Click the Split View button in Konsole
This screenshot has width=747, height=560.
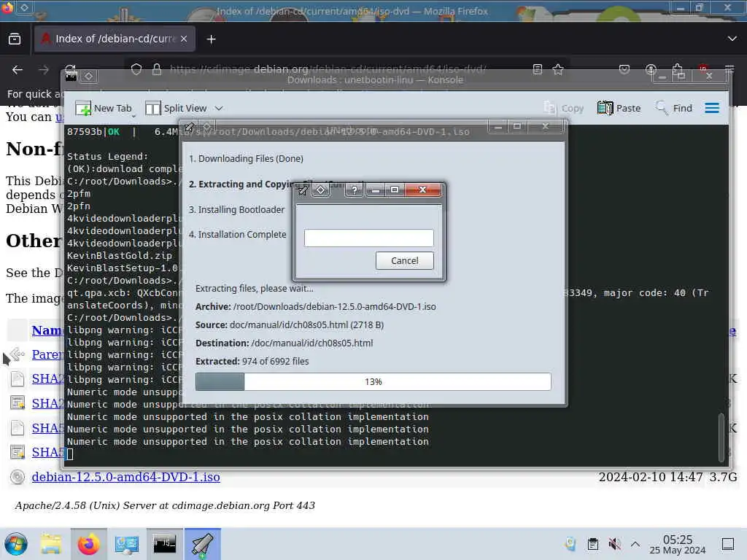[x=176, y=109]
